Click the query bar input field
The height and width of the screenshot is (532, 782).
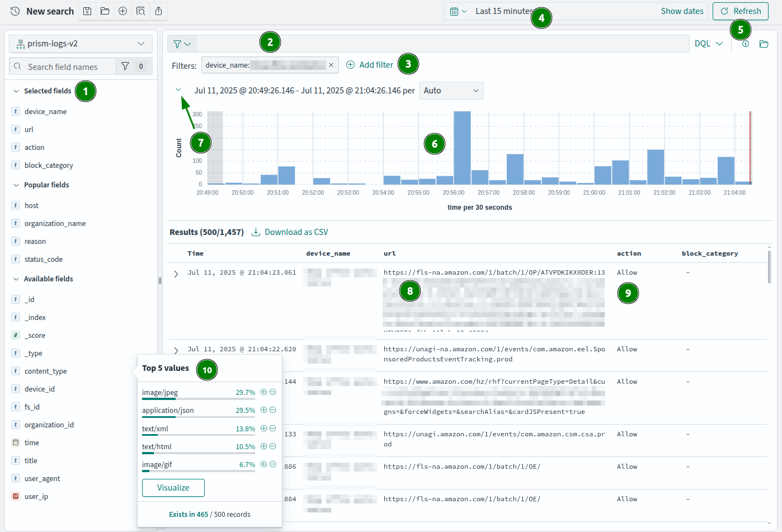coord(442,44)
